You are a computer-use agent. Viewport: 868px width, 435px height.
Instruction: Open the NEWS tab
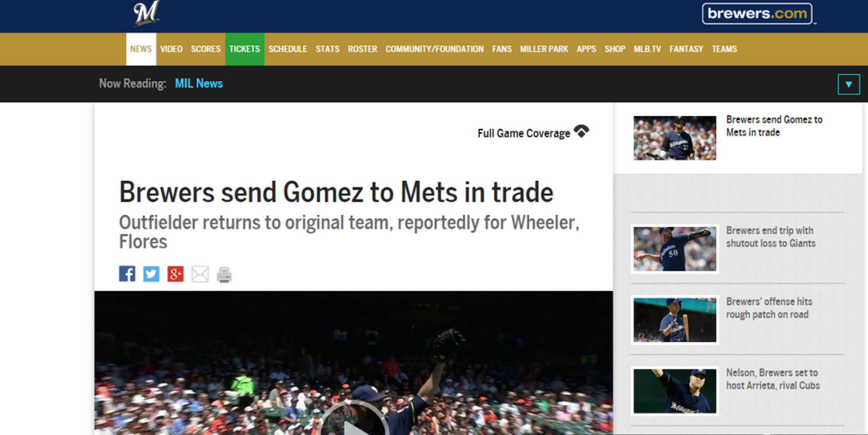[x=141, y=49]
